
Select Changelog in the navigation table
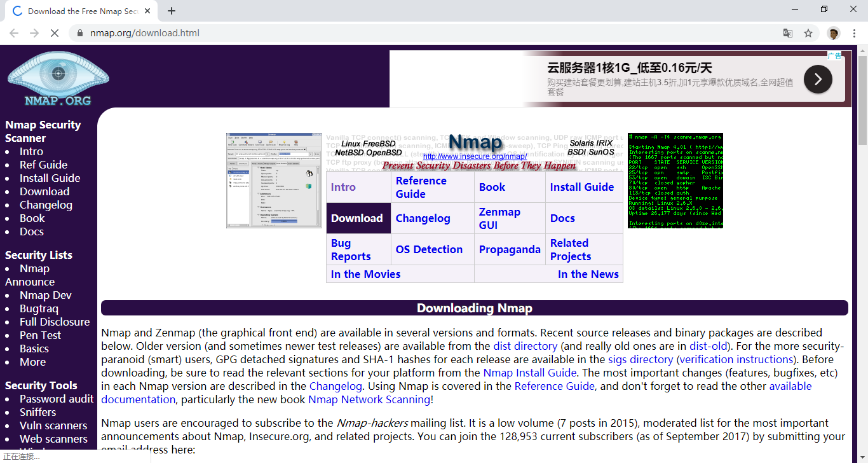coord(423,218)
